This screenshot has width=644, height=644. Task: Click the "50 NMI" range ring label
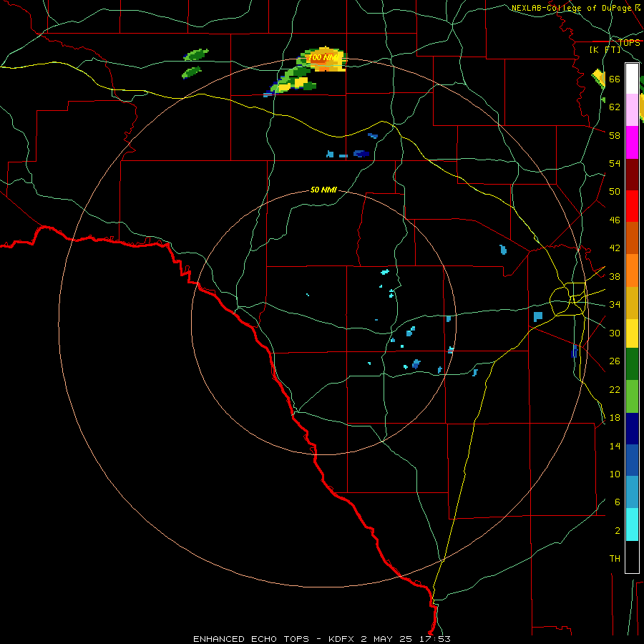coord(323,190)
